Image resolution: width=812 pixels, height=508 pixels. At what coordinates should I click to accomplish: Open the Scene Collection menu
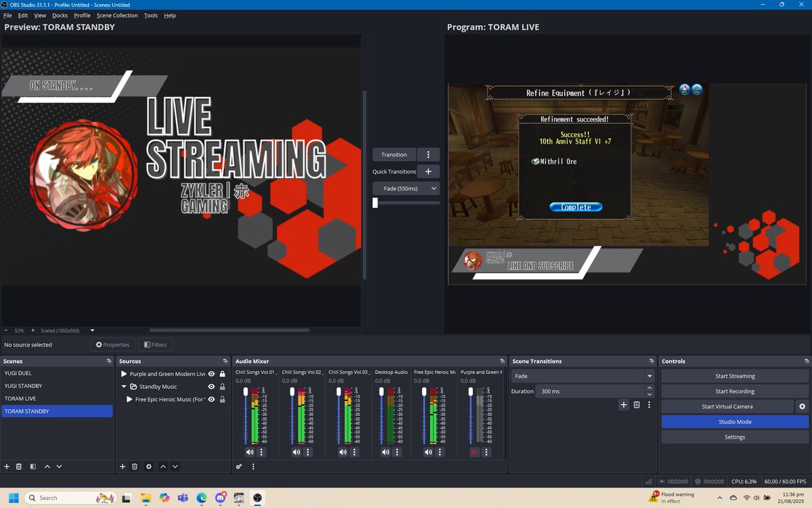coord(117,15)
